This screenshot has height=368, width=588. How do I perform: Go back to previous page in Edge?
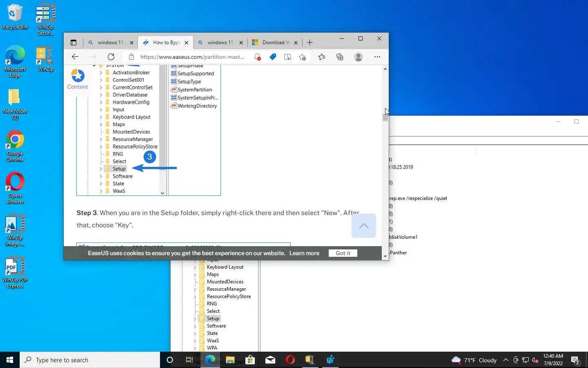coord(75,57)
